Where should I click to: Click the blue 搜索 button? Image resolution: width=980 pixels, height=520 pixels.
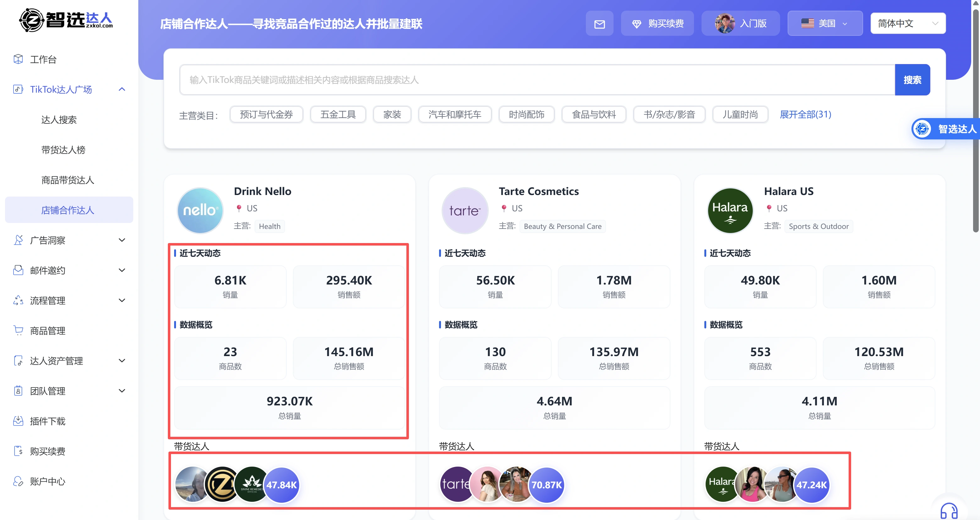[x=912, y=80]
